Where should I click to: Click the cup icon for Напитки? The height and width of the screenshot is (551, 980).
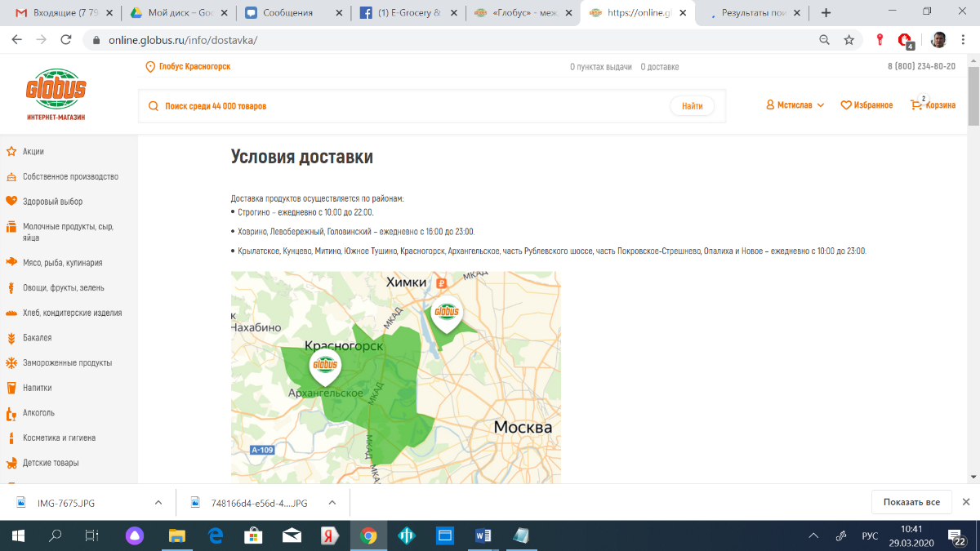tap(11, 388)
